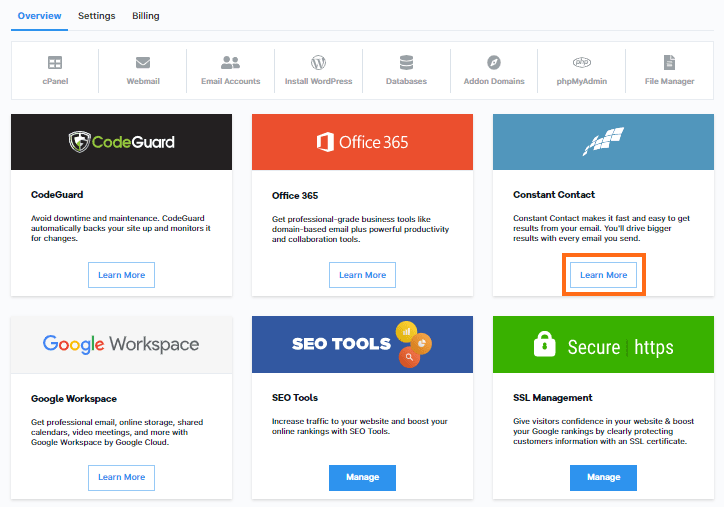
Task: Click Learn More under Google Workspace
Action: point(121,477)
